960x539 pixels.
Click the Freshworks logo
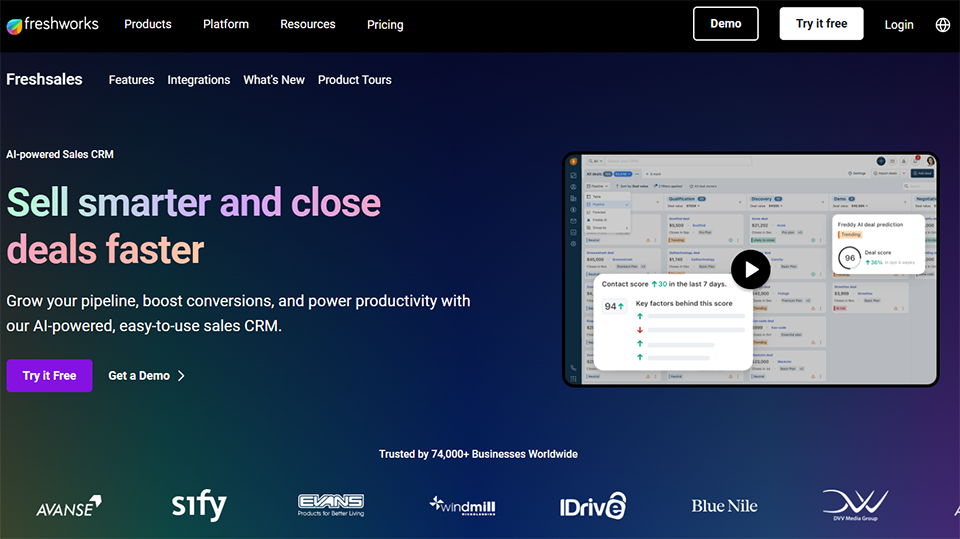click(53, 24)
